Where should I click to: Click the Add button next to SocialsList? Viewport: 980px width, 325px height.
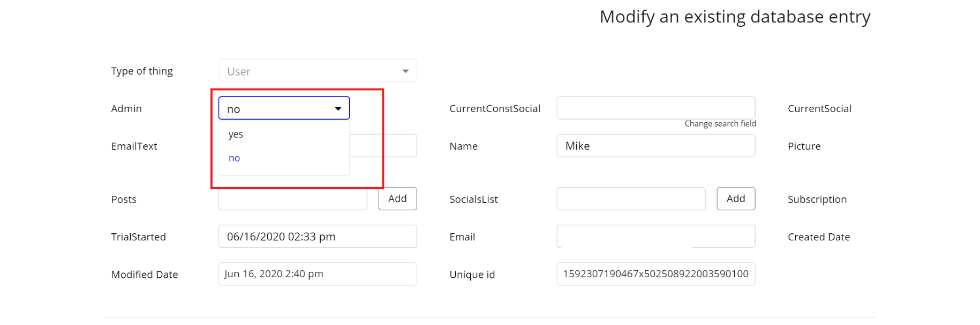[736, 198]
